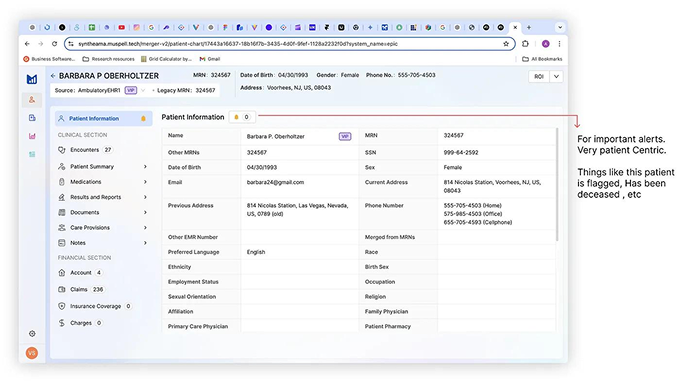Viewport: 680px width, 383px height.
Task: Switch to the YouTube browser tab
Action: point(121,27)
